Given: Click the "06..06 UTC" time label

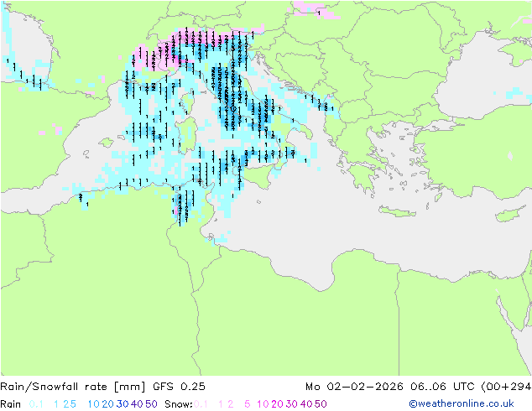Looking at the screenshot, I should [x=442, y=387].
